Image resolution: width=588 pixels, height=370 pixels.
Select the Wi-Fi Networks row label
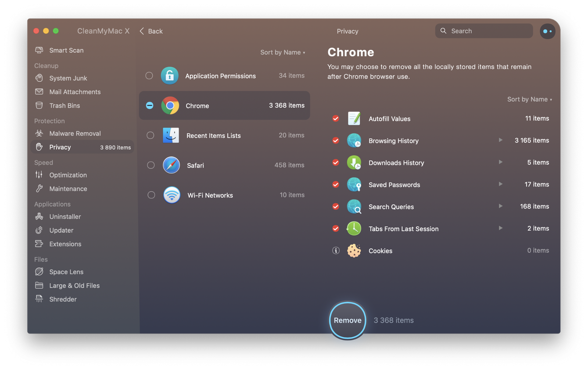pyautogui.click(x=210, y=195)
